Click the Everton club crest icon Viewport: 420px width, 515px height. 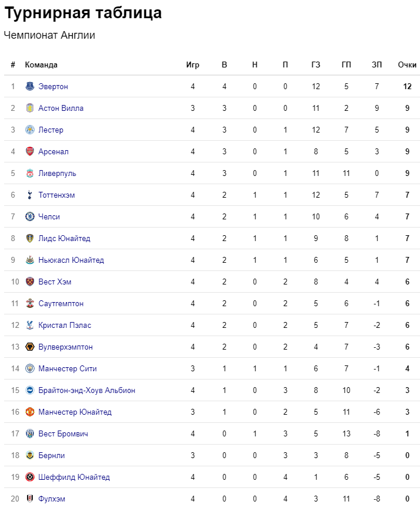(x=30, y=86)
